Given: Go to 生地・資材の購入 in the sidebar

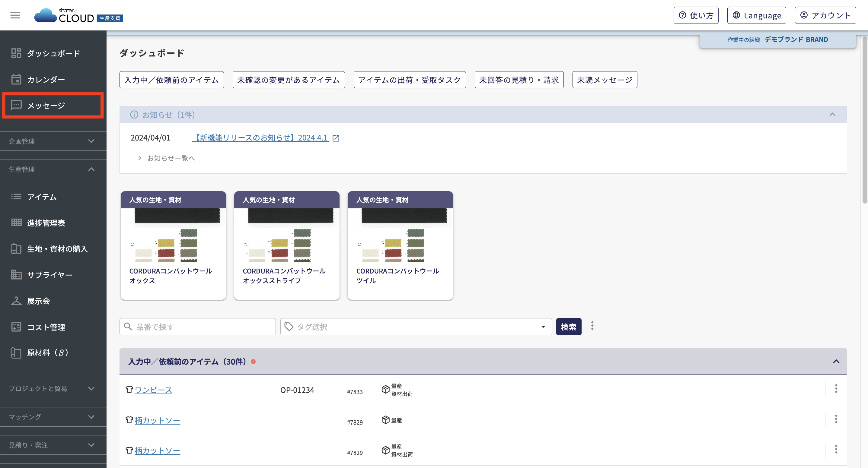Looking at the screenshot, I should pyautogui.click(x=53, y=249).
